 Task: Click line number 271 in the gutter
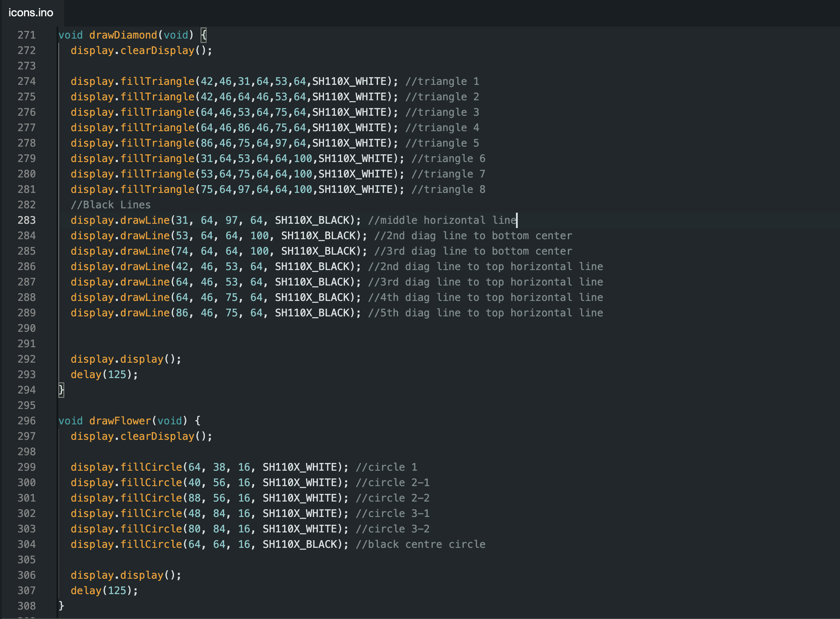(x=26, y=35)
